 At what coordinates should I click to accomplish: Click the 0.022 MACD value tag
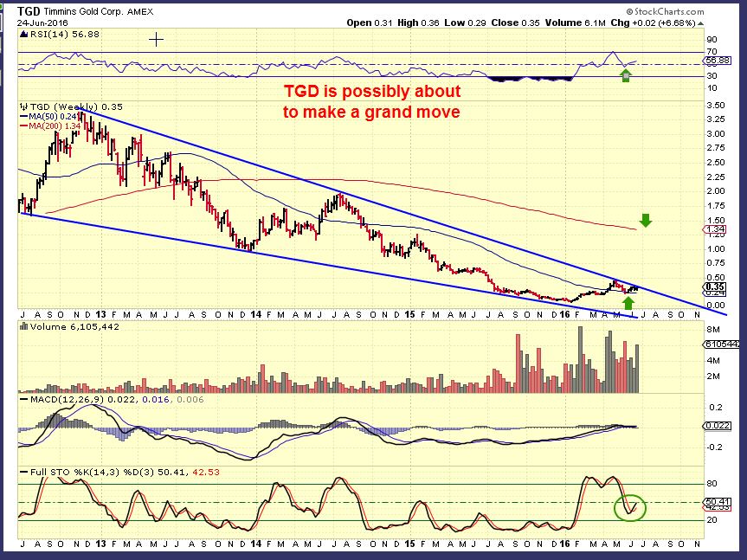click(x=717, y=426)
